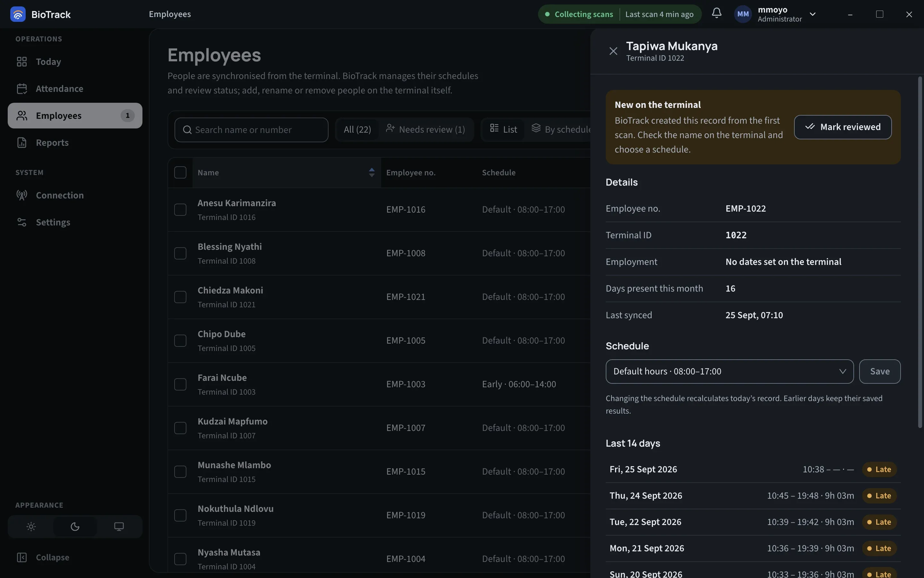Screen dimensions: 924x578
Task: Open the Reports page
Action: click(75, 143)
